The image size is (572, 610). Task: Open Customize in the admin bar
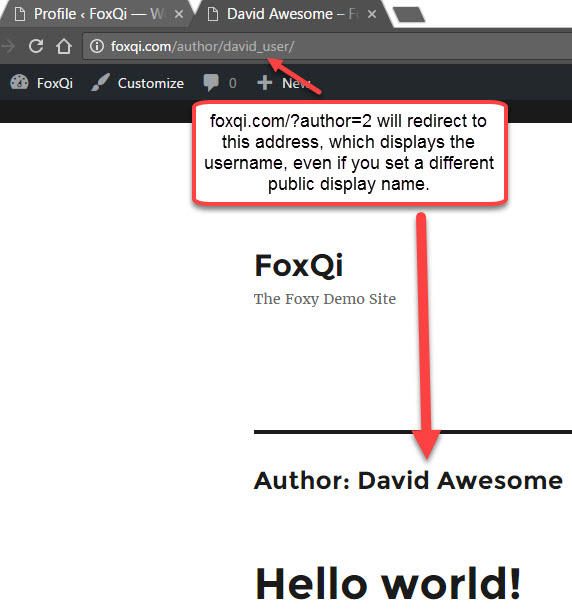coord(151,83)
